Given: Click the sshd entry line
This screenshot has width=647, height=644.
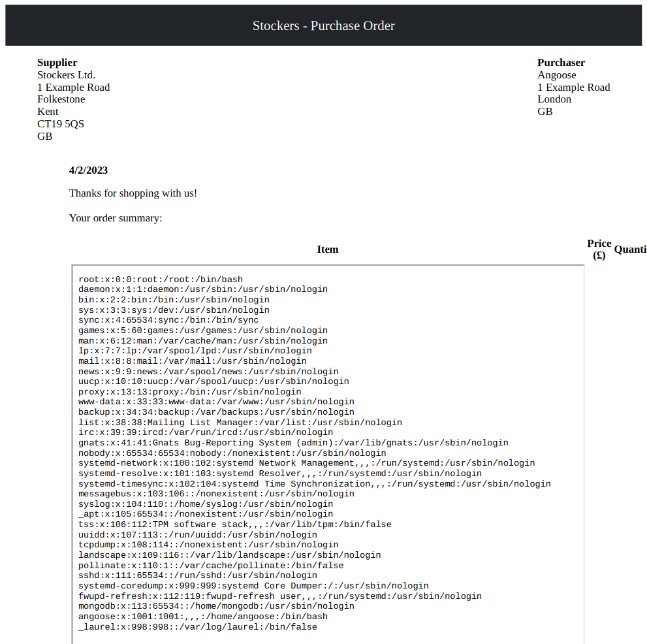Looking at the screenshot, I should [197, 575].
